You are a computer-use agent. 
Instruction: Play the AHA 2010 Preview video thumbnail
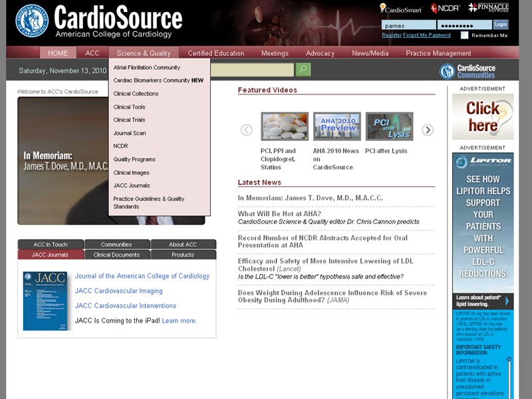point(337,126)
